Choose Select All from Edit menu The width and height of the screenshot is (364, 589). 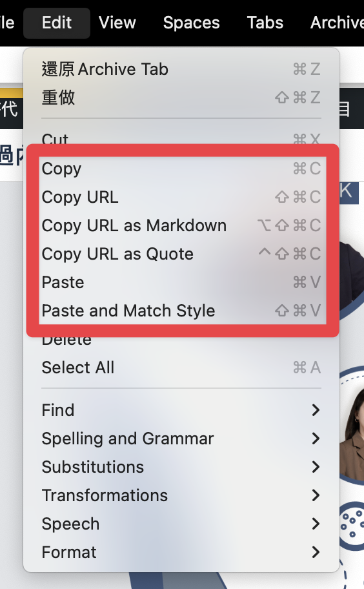click(181, 367)
